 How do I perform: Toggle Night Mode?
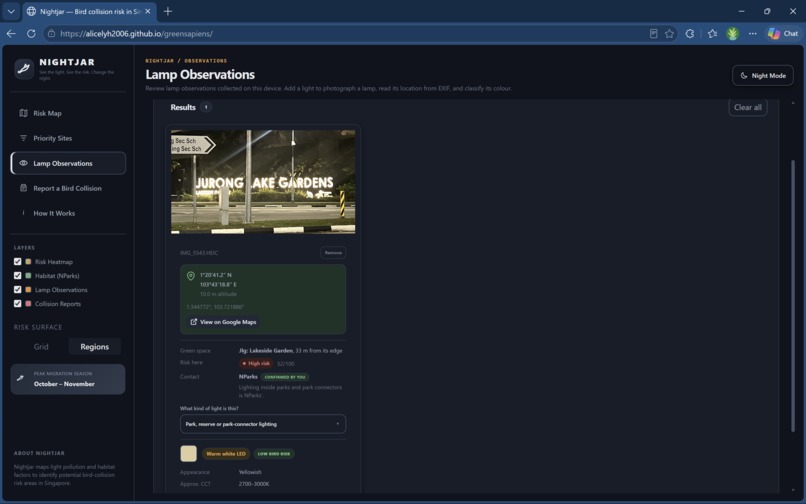(763, 76)
